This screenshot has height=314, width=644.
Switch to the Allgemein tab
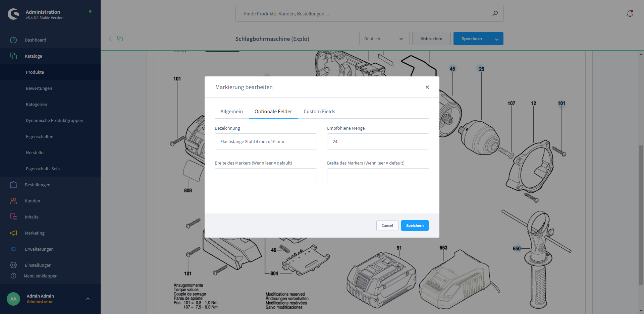tap(231, 112)
